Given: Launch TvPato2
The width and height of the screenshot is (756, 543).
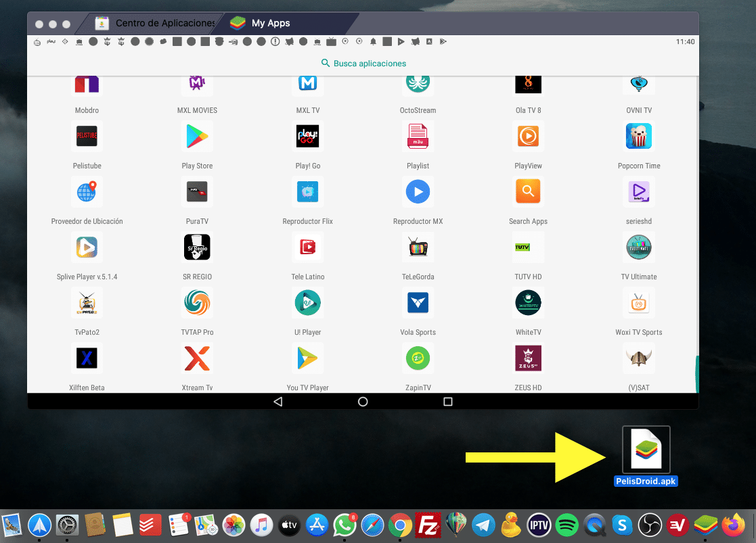Looking at the screenshot, I should pos(87,302).
